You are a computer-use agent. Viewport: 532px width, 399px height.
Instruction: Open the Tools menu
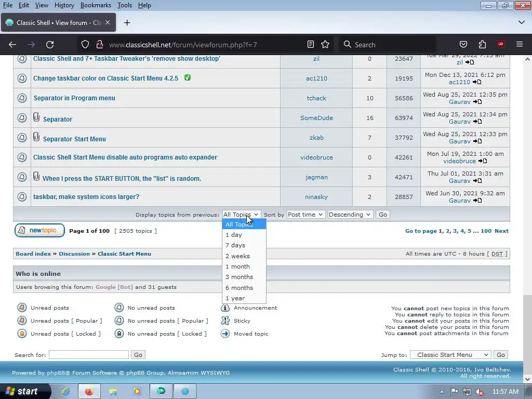pos(125,5)
